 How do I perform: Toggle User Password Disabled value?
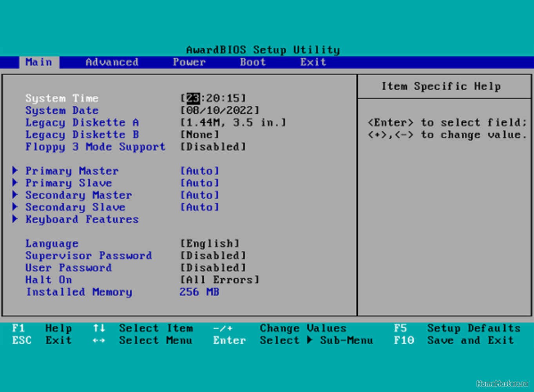tap(213, 268)
